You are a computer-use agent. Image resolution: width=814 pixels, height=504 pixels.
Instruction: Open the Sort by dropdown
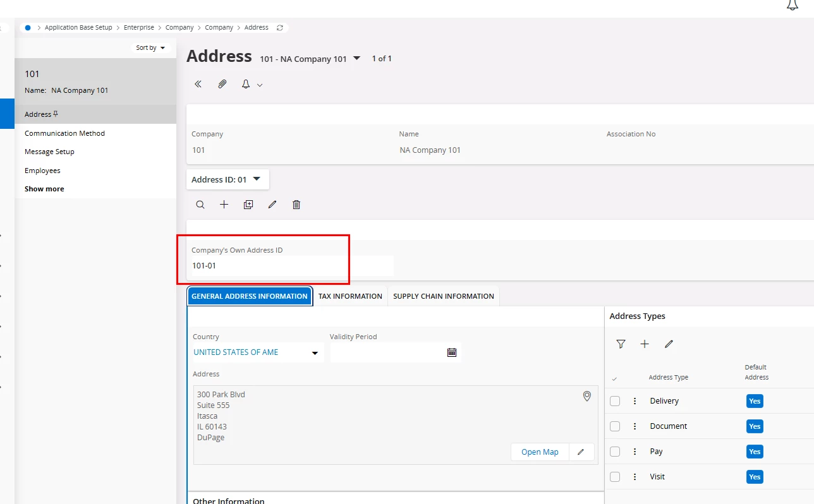(150, 48)
